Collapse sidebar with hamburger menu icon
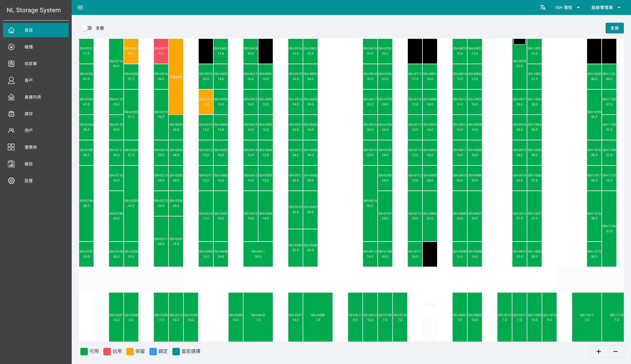 (x=80, y=7)
